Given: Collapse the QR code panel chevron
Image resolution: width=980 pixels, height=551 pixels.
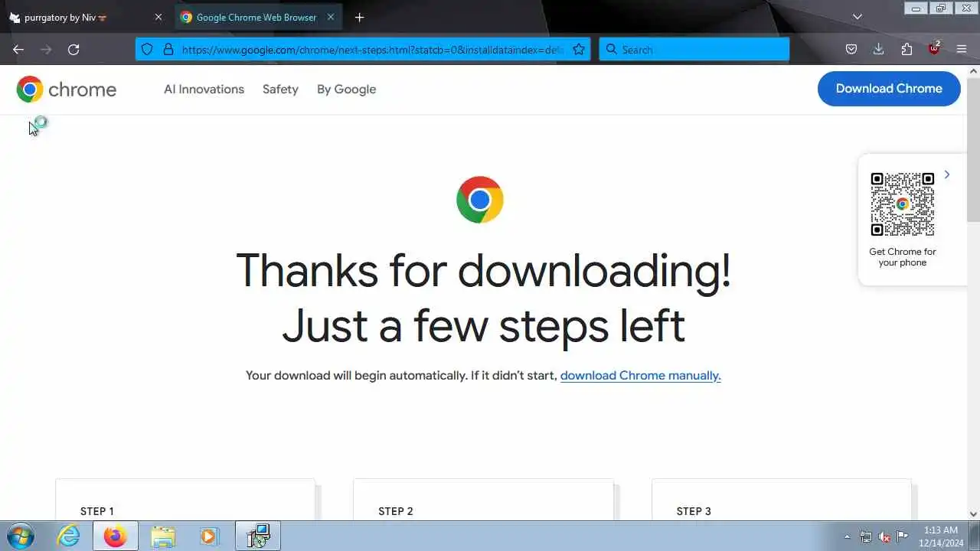Looking at the screenshot, I should pyautogui.click(x=947, y=174).
